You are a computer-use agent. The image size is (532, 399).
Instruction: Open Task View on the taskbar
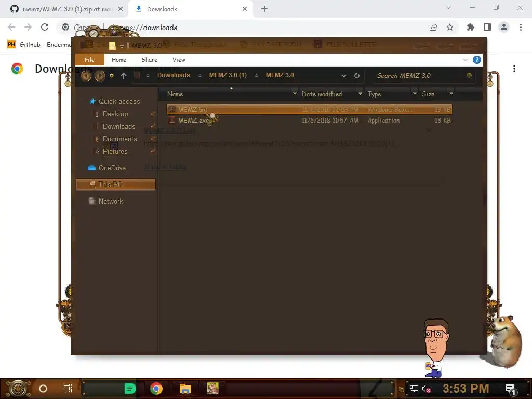click(x=68, y=389)
